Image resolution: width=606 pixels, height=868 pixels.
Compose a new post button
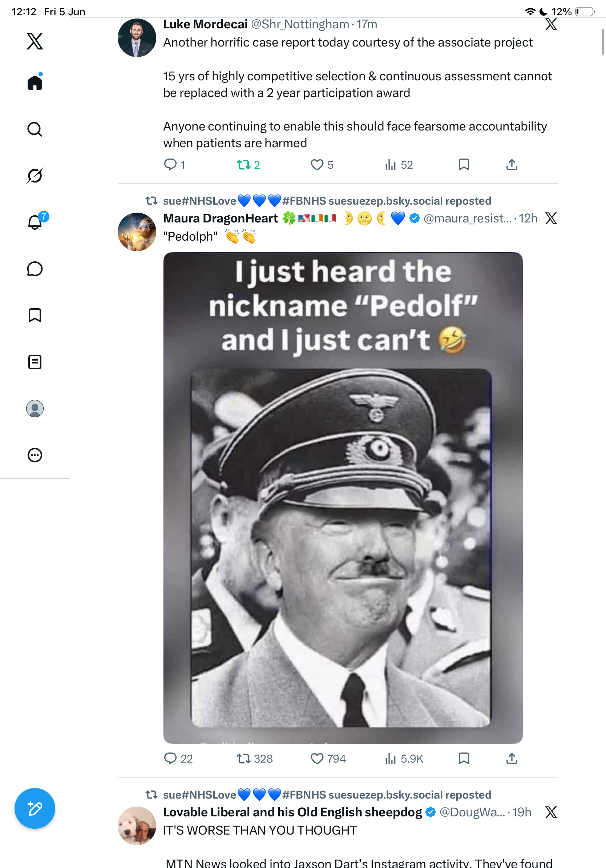click(x=35, y=808)
